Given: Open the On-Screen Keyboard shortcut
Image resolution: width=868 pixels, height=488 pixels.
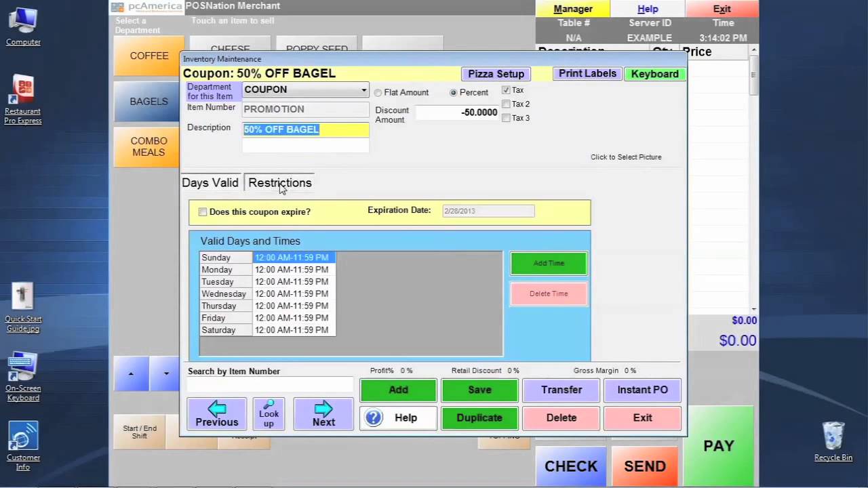Looking at the screenshot, I should (23, 376).
